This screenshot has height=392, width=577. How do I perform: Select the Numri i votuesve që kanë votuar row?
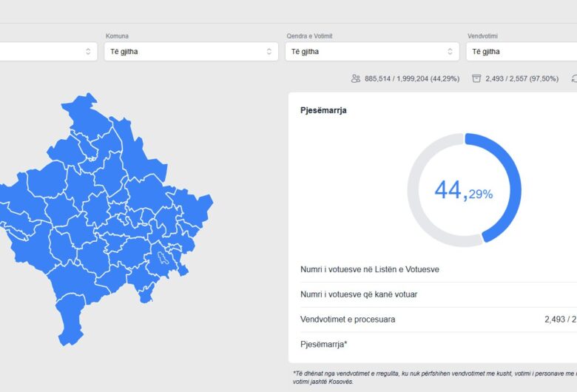pyautogui.click(x=359, y=294)
